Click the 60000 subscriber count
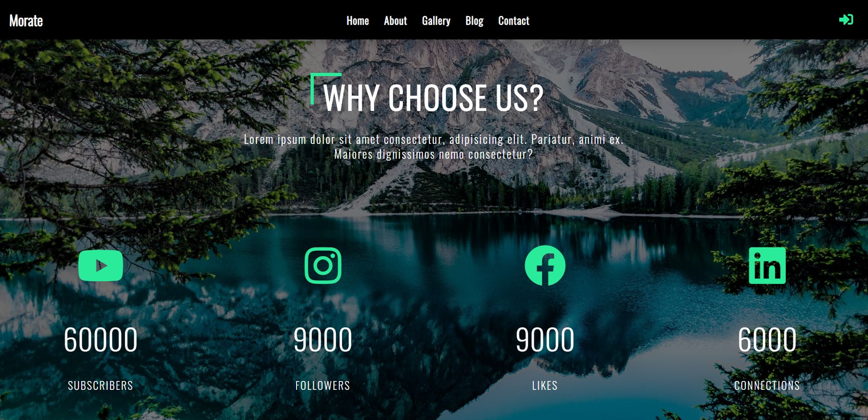The height and width of the screenshot is (420, 868). 101,339
